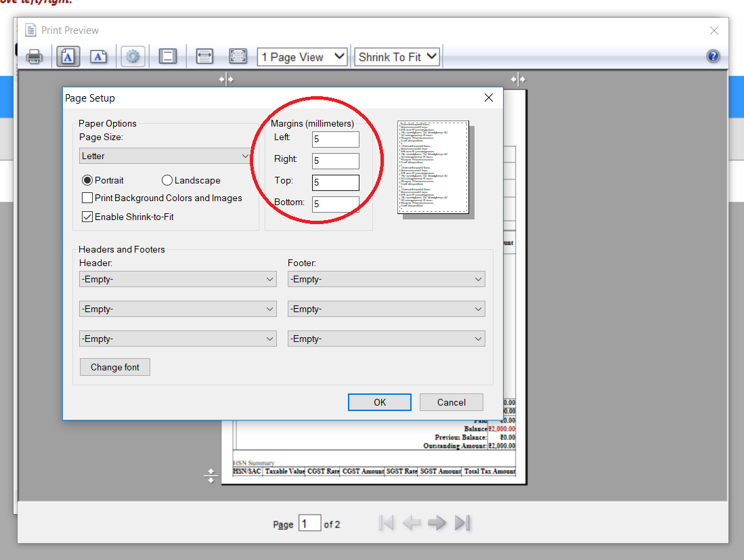Click the View Full Page icon
This screenshot has height=560, width=744.
tap(238, 56)
